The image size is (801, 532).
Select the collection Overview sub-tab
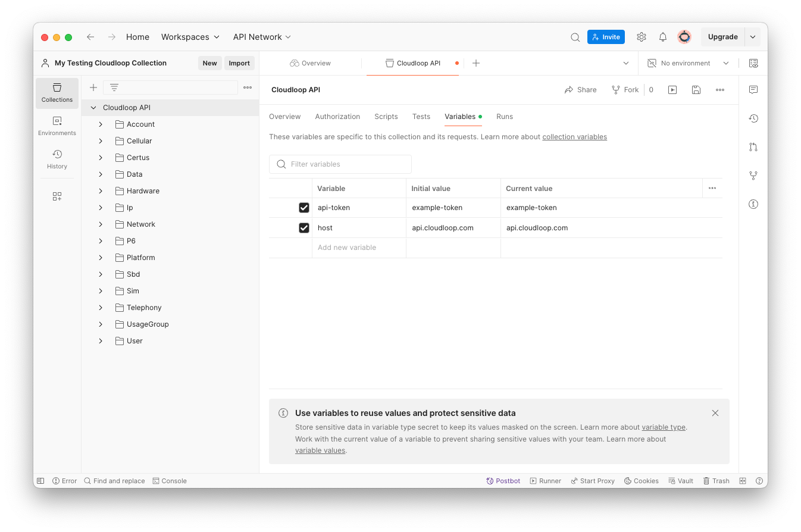point(285,117)
